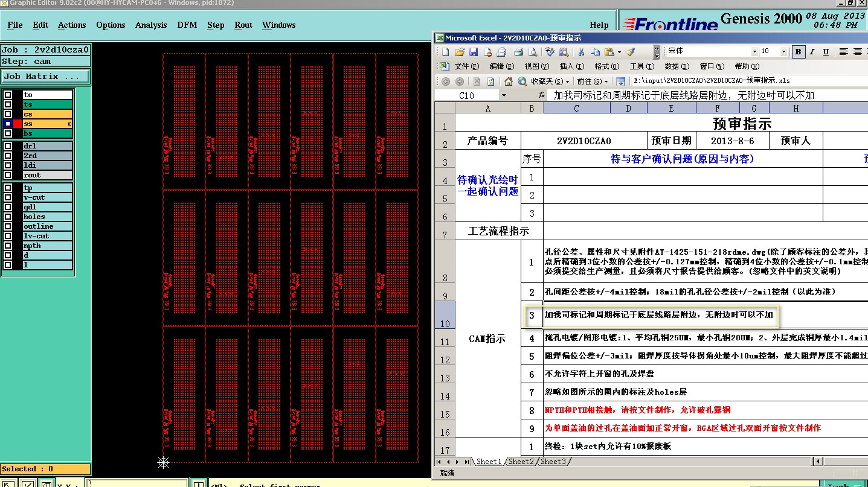868x487 pixels.
Task: Open the Genesis DFM menu
Action: (x=187, y=25)
